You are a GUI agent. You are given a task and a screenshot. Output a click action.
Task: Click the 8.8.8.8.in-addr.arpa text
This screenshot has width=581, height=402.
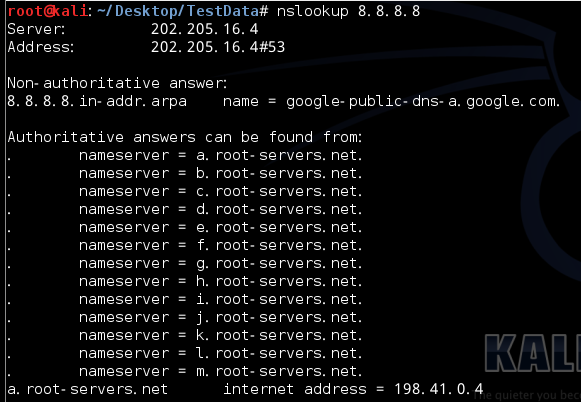(97, 101)
